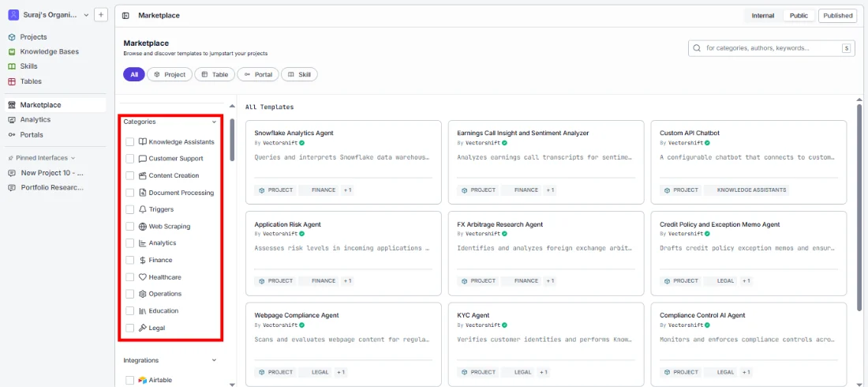
Task: Click the Published button
Action: click(837, 16)
